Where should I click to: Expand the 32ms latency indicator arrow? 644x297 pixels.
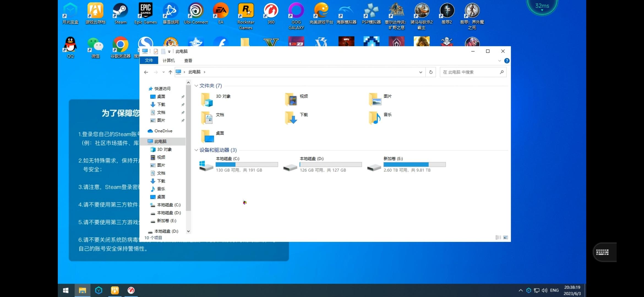tap(542, 10)
